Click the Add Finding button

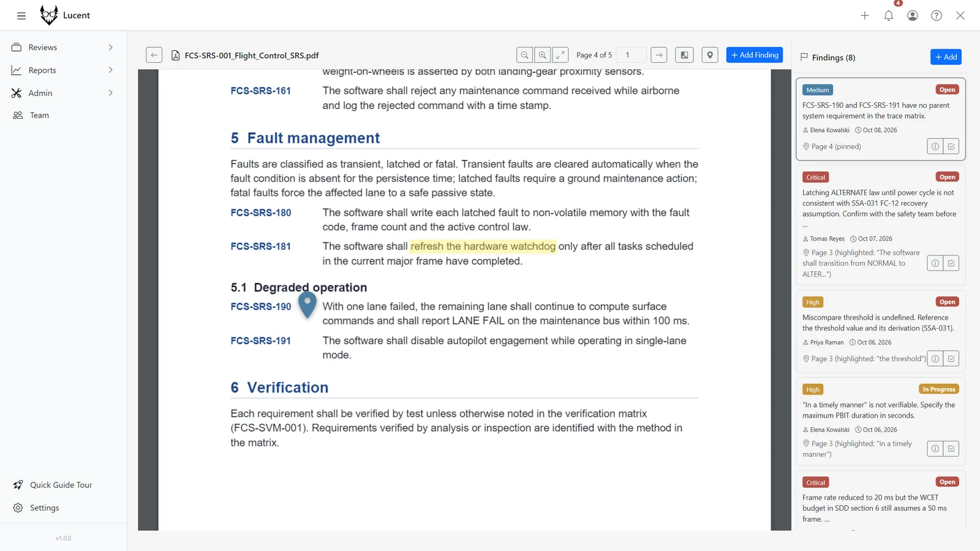[x=755, y=55]
